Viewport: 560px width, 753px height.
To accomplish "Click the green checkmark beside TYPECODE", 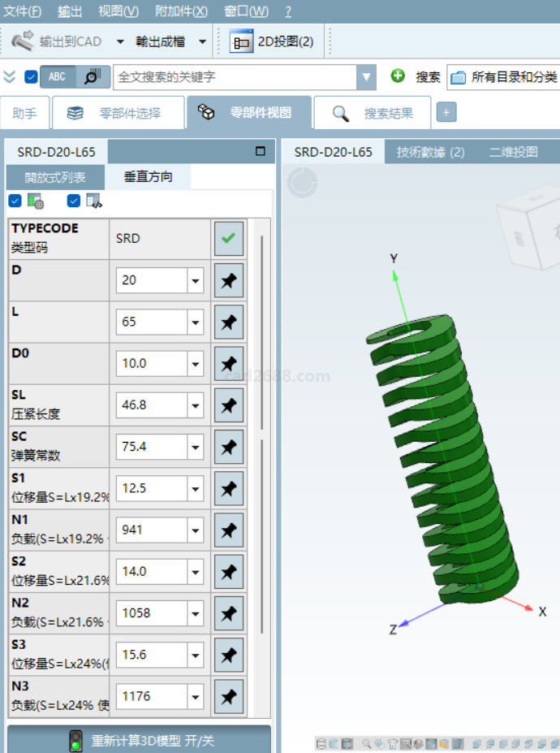I will 229,239.
